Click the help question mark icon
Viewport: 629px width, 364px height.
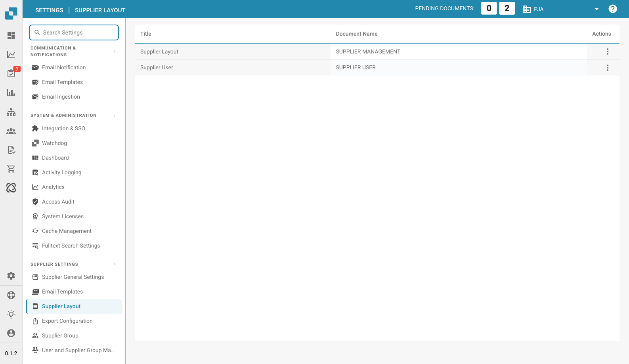pyautogui.click(x=613, y=9)
